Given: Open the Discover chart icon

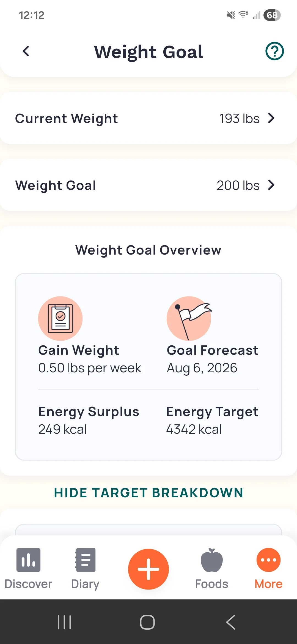Looking at the screenshot, I should (28, 560).
